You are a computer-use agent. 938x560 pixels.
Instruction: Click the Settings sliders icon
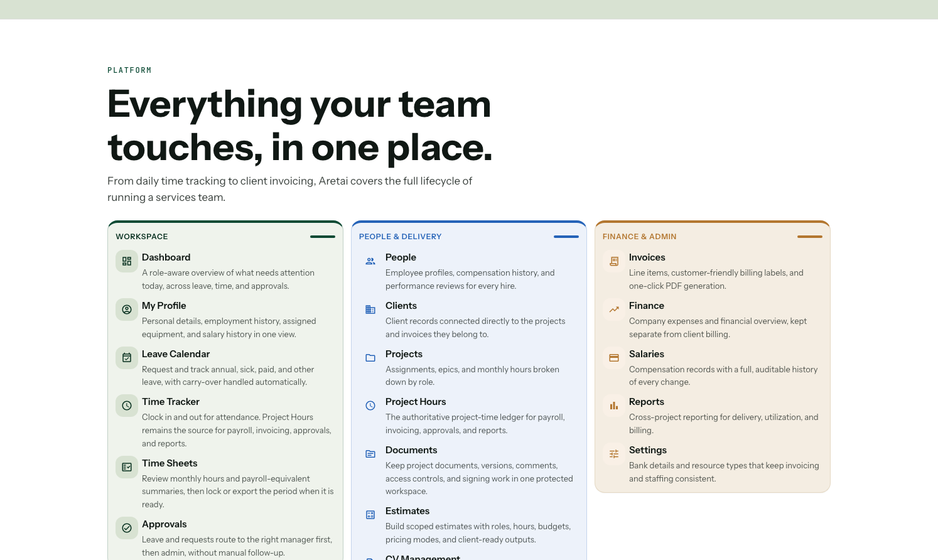click(x=614, y=454)
